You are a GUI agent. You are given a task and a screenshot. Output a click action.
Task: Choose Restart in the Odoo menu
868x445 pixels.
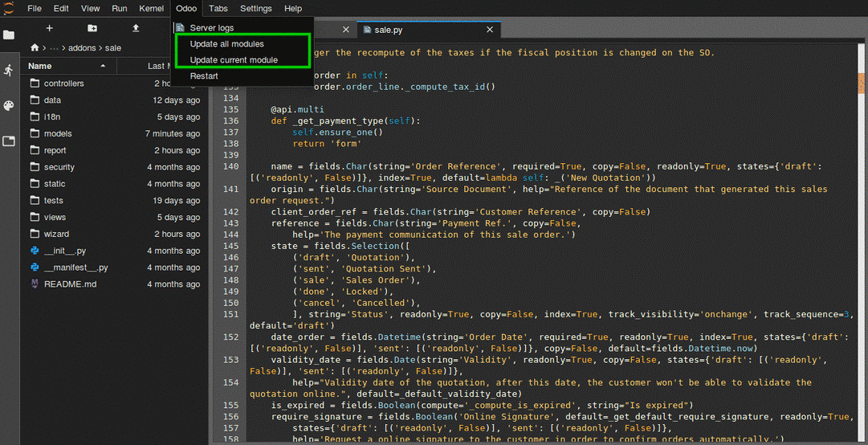(242, 76)
